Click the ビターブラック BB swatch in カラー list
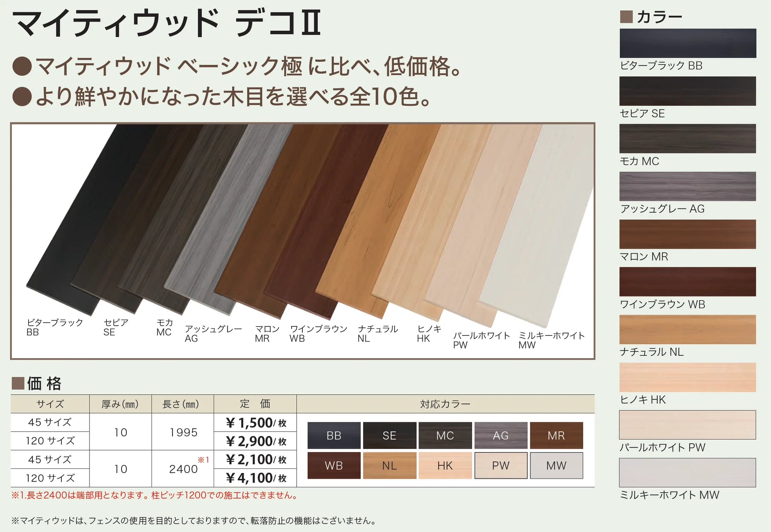The image size is (771, 532). pos(688,43)
